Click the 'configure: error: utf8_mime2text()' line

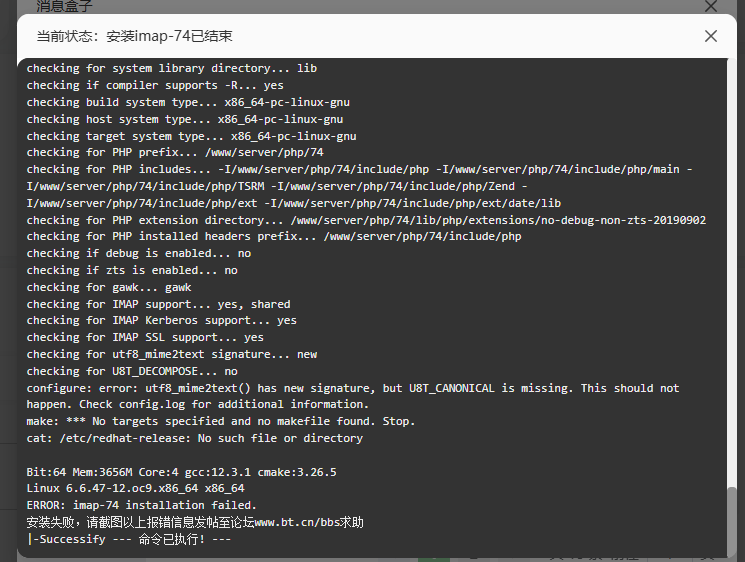click(353, 396)
